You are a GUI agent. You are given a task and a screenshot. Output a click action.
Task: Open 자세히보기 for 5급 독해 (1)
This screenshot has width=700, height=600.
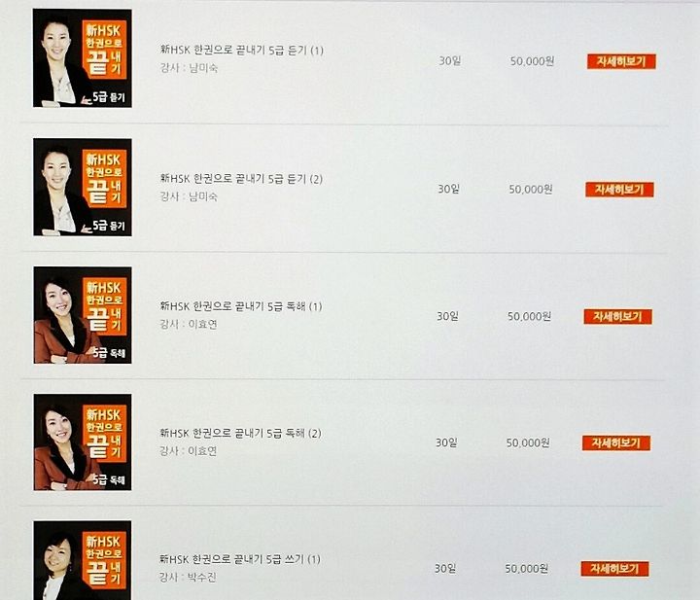(x=618, y=316)
